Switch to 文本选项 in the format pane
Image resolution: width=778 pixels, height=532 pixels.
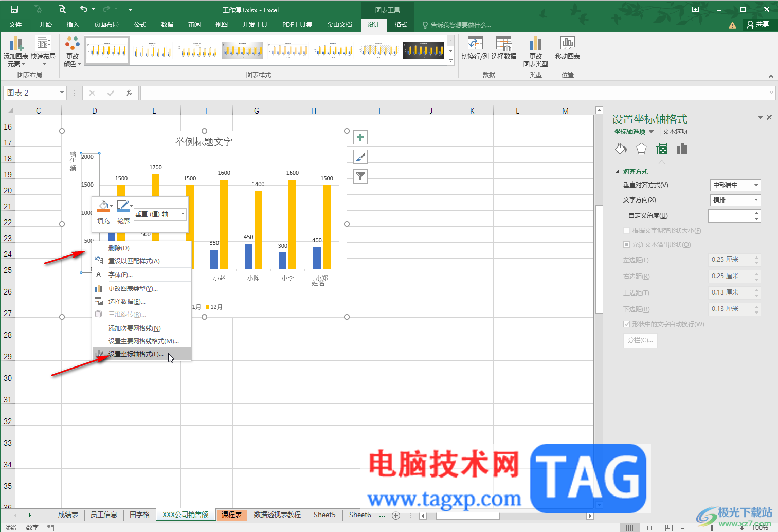coord(675,132)
